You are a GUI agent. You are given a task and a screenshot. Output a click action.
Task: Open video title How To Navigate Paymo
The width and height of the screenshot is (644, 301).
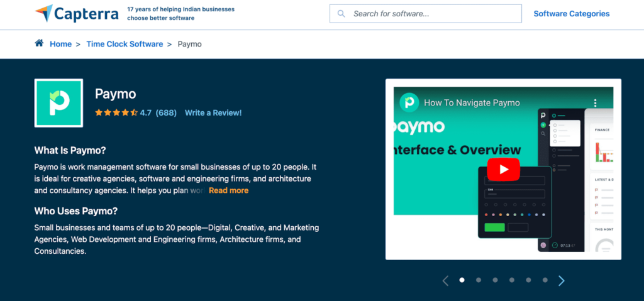pyautogui.click(x=472, y=102)
